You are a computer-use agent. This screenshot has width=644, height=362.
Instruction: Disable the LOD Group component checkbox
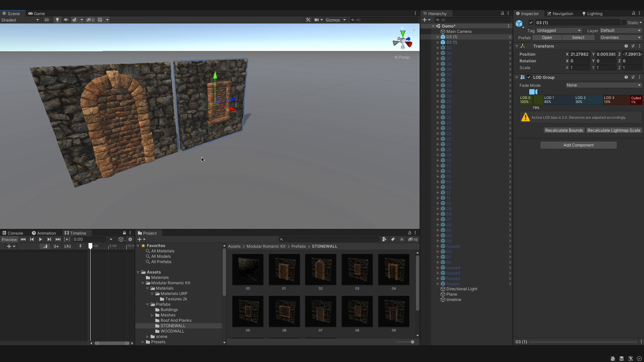click(529, 77)
